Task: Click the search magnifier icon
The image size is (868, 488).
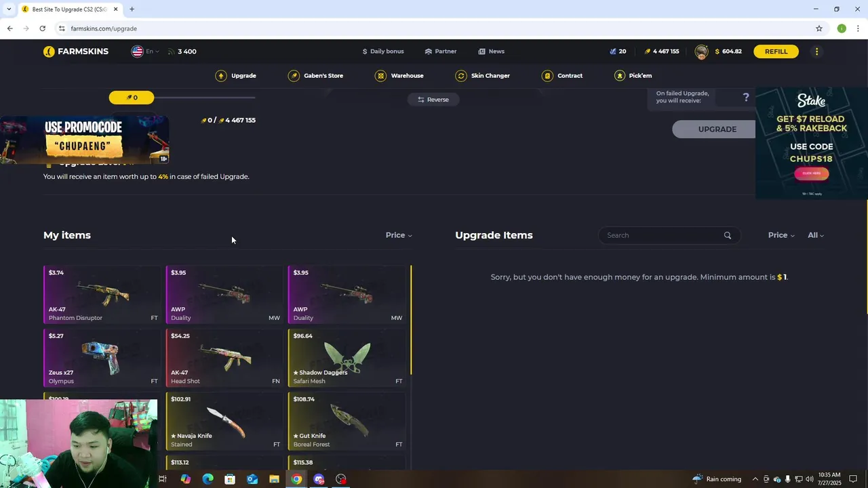Action: coord(728,235)
